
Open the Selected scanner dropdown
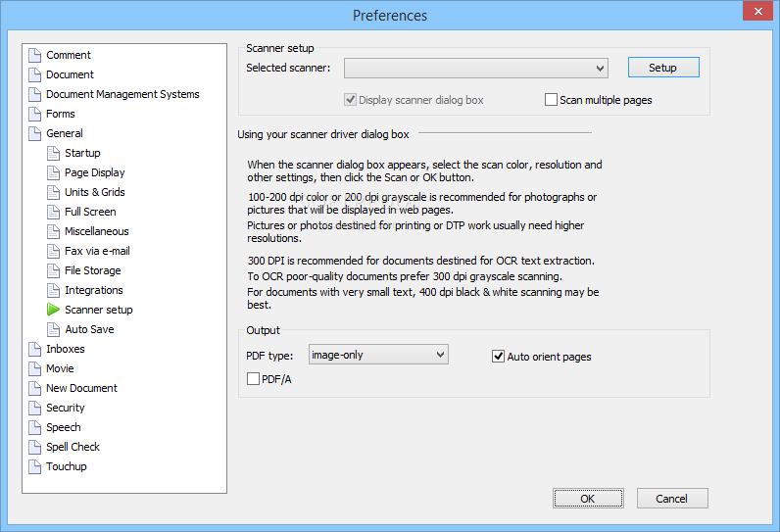(475, 69)
